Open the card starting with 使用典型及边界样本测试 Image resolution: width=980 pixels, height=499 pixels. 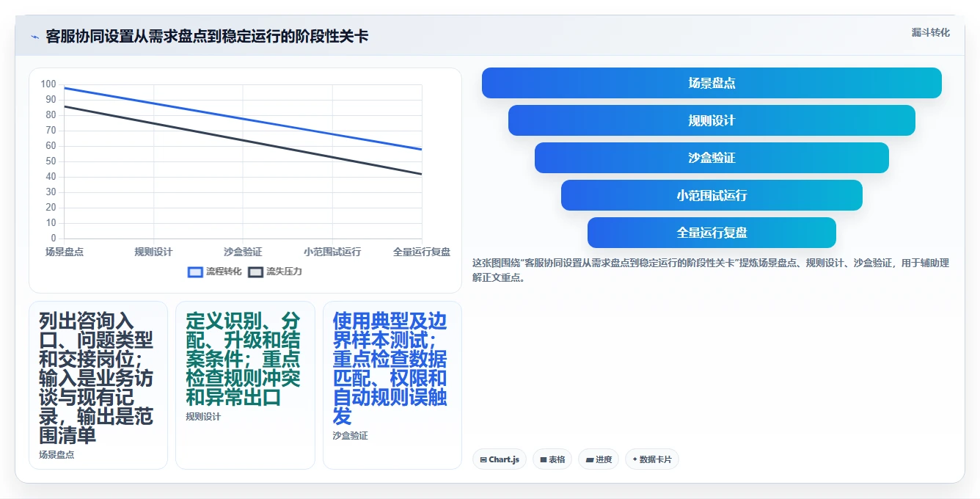click(x=392, y=385)
